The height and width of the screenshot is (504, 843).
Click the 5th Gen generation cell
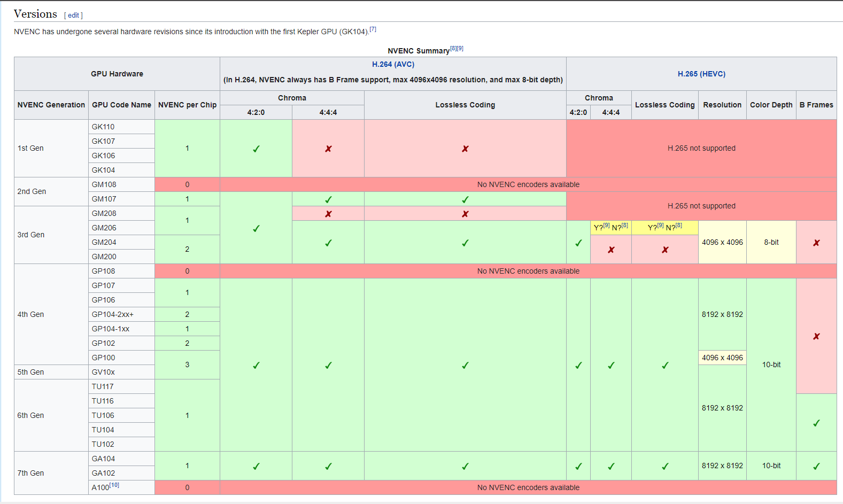tap(51, 372)
